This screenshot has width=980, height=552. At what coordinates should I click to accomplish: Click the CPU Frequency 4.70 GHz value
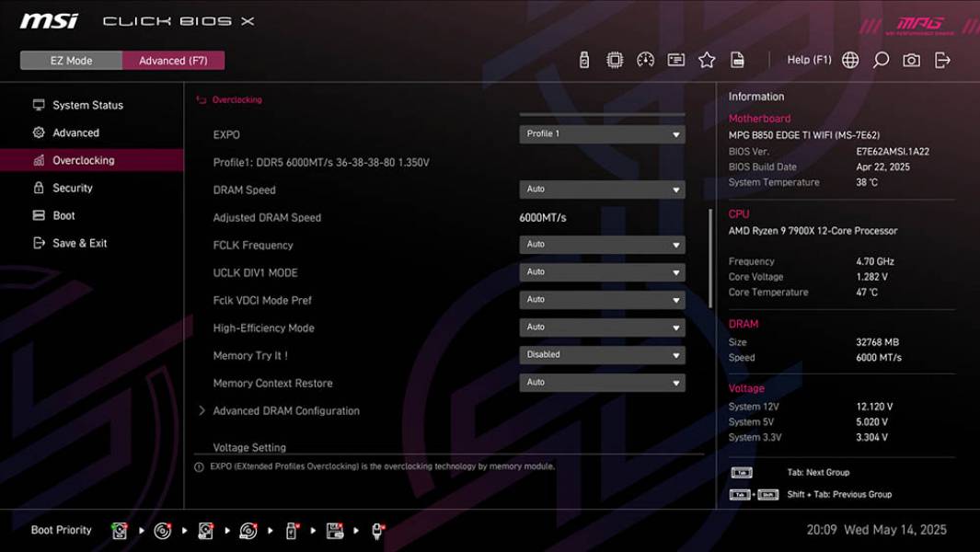(x=875, y=262)
